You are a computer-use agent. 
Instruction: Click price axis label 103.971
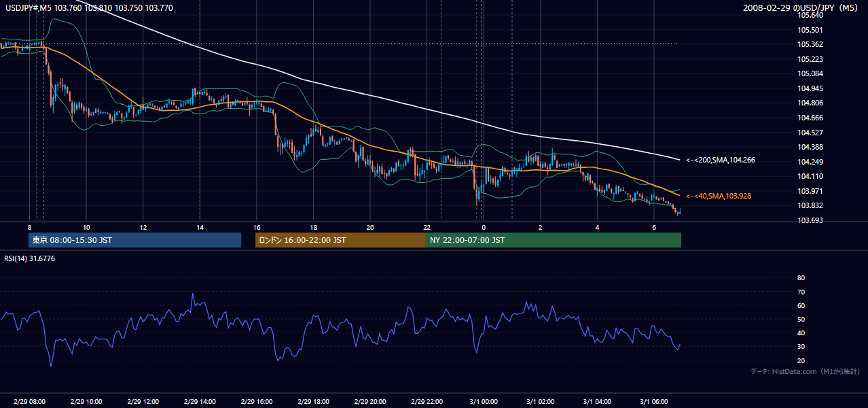pos(810,191)
